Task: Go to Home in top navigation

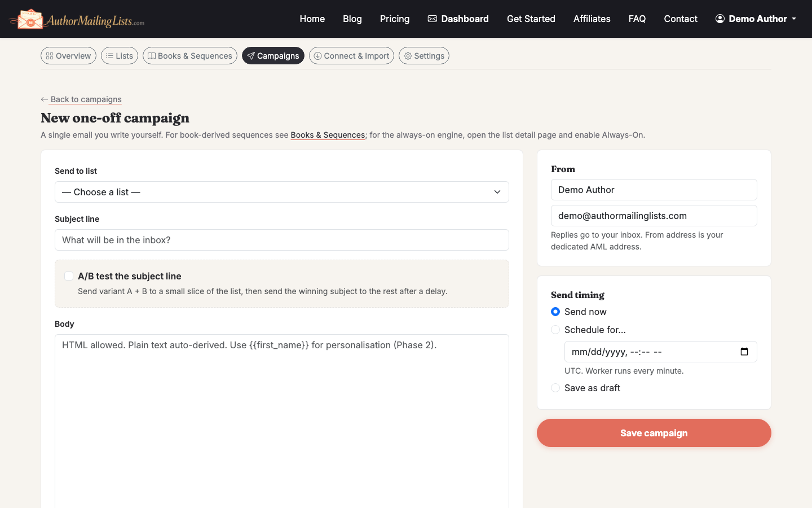Action: (312, 19)
